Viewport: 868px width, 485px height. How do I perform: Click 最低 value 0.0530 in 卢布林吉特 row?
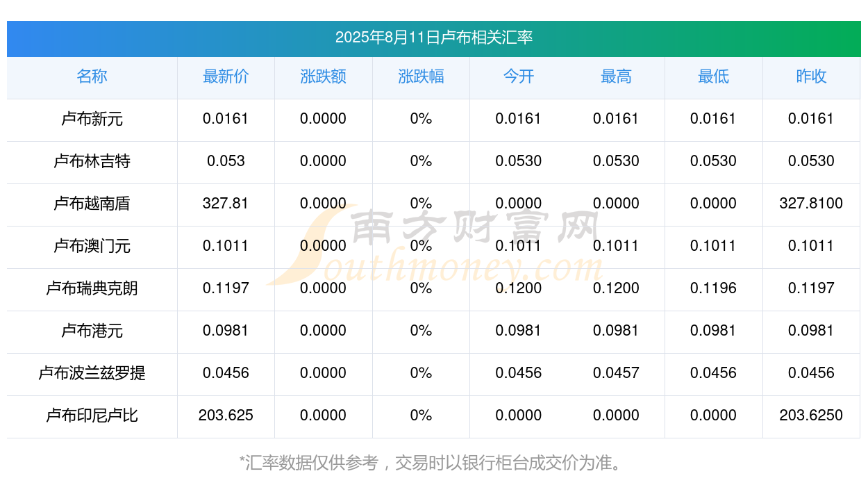tap(714, 161)
